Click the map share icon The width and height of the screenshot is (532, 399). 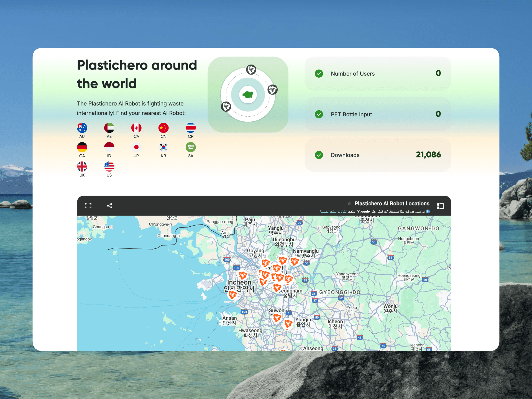[110, 206]
